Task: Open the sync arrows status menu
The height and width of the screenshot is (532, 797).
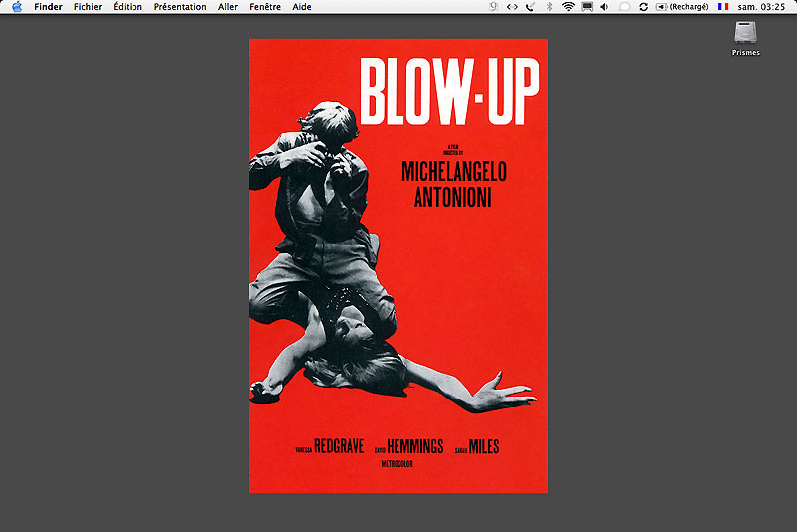Action: click(x=643, y=7)
